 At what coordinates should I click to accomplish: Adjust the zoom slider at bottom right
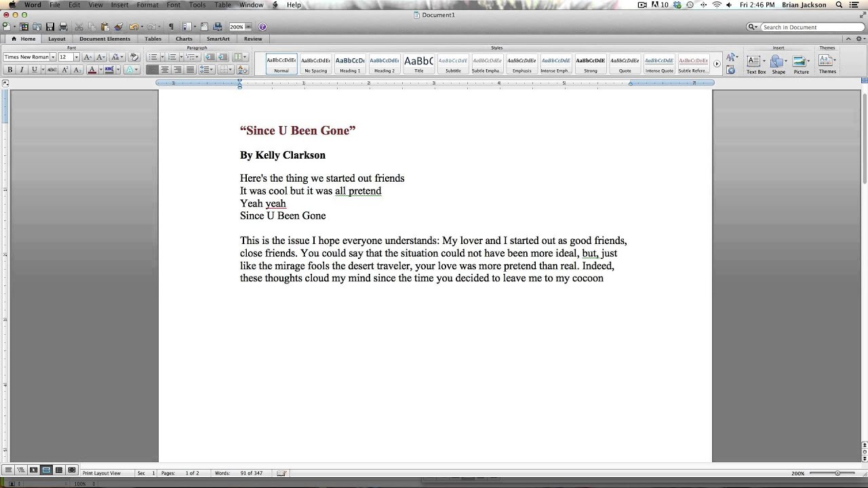pos(837,473)
